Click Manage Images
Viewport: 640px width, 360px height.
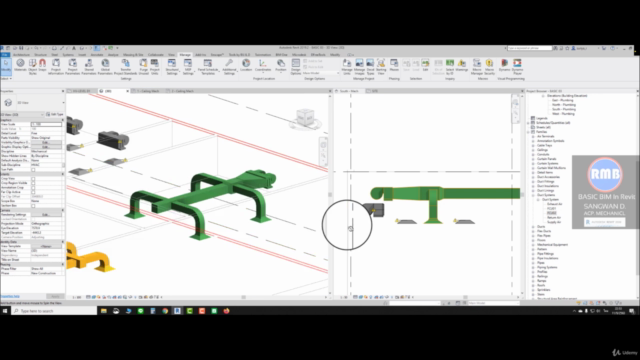(359, 67)
